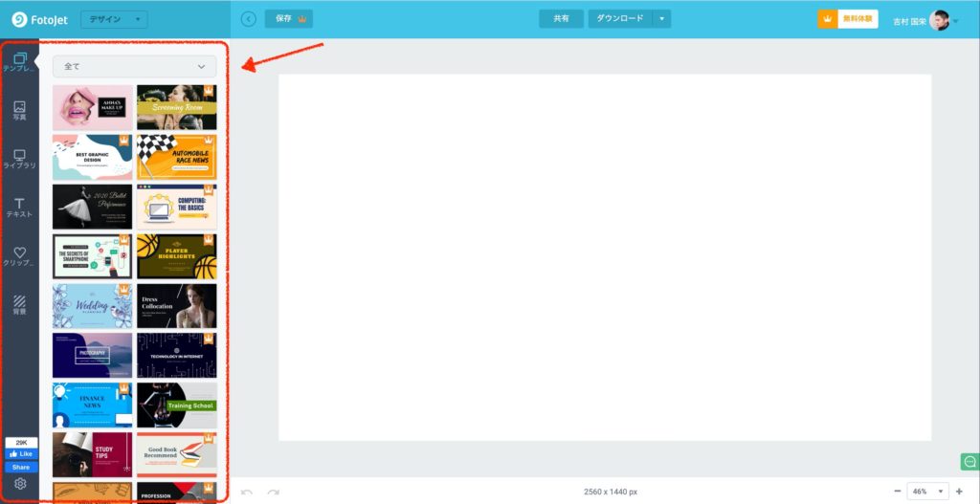This screenshot has height=504, width=980.
Task: Open the green chat support icon
Action: 969,463
